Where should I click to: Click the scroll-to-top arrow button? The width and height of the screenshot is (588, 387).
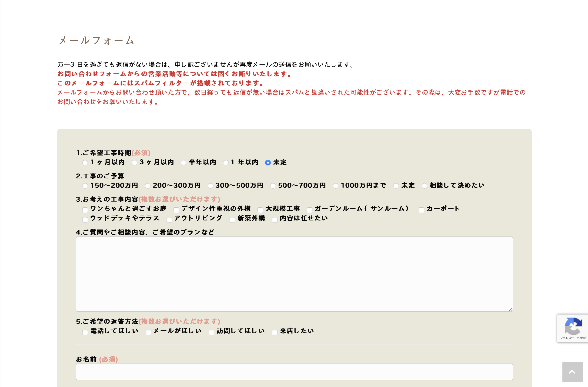tap(572, 372)
